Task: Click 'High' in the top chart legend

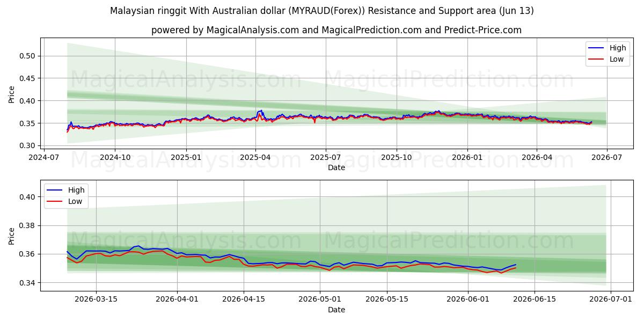Action: [618, 48]
